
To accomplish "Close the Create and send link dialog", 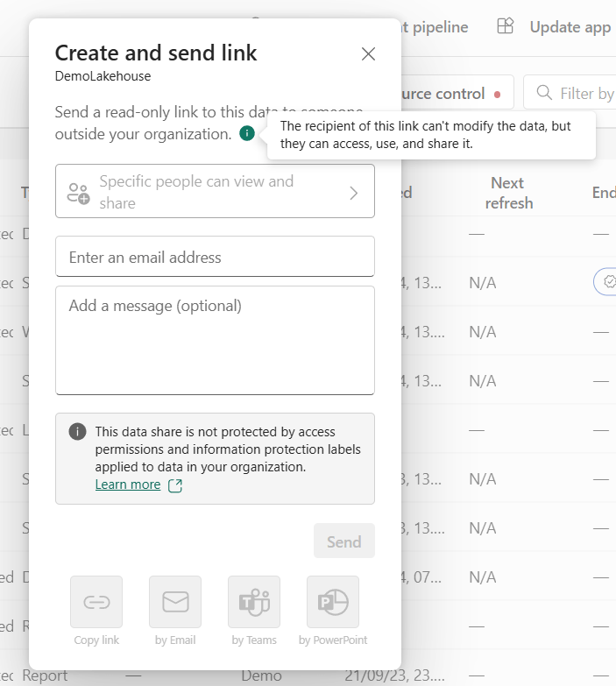I will [368, 54].
